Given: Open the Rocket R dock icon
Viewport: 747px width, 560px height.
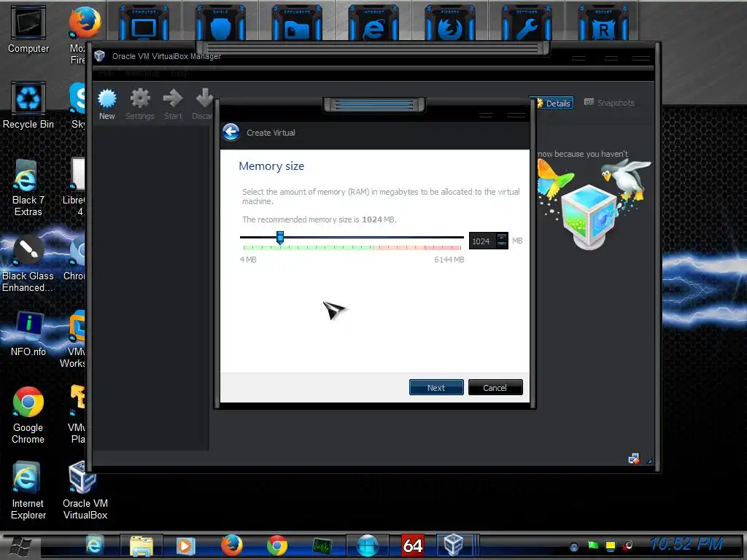Looking at the screenshot, I should (603, 24).
